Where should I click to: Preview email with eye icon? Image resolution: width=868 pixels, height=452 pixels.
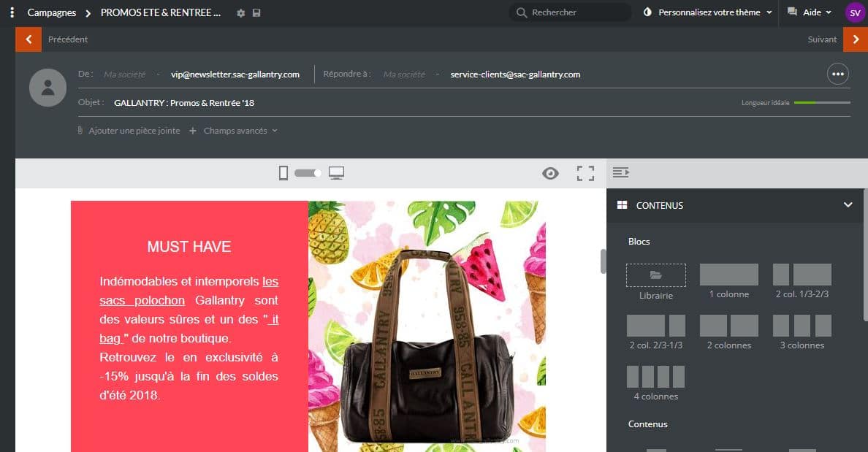coord(550,174)
